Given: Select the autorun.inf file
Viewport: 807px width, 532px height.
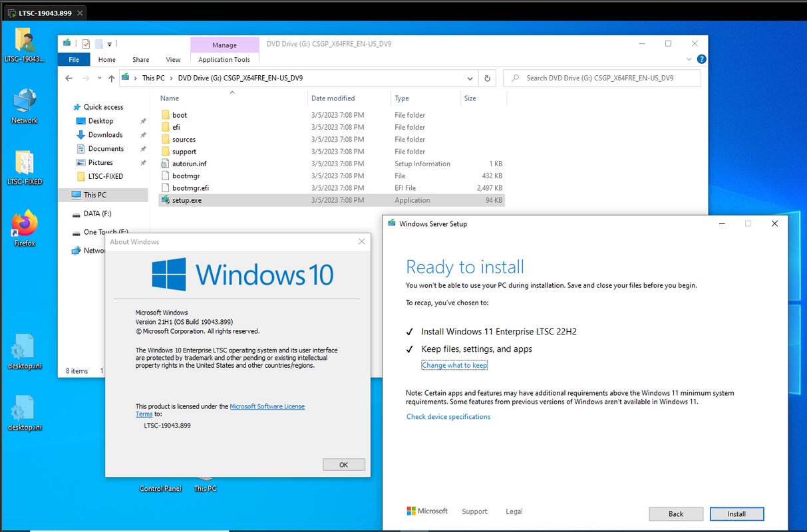Looking at the screenshot, I should tap(189, 164).
